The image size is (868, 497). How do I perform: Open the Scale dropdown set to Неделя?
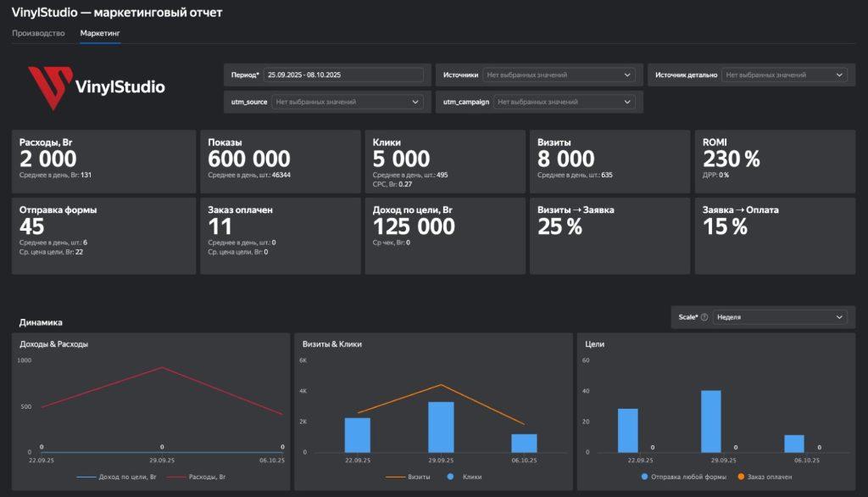click(x=780, y=317)
